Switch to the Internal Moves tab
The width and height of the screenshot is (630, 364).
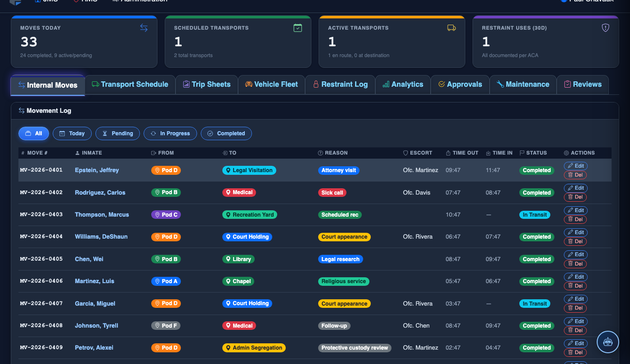pos(48,85)
